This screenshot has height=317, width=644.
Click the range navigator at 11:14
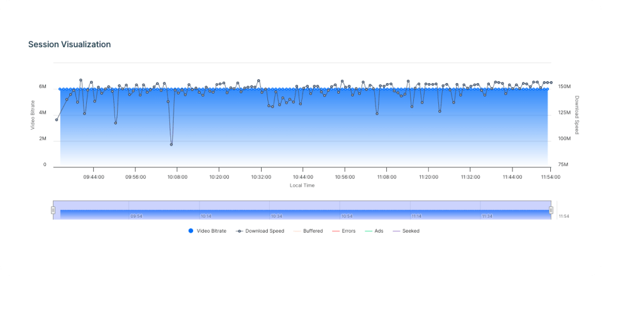(416, 216)
